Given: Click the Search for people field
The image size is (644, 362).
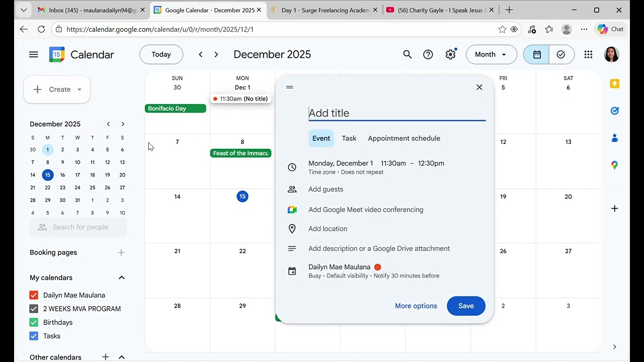Looking at the screenshot, I should click(x=78, y=227).
